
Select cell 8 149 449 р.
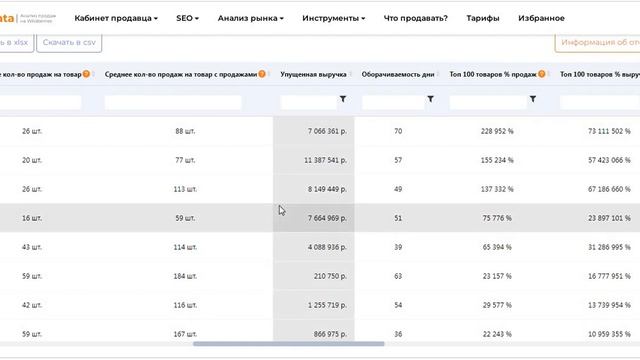(x=327, y=189)
